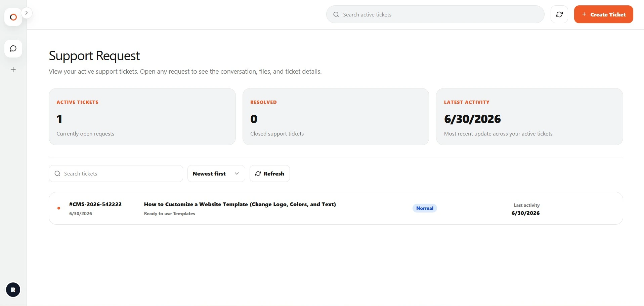The height and width of the screenshot is (306, 644).
Task: Click the magnifier icon in top search bar
Action: coord(336,14)
